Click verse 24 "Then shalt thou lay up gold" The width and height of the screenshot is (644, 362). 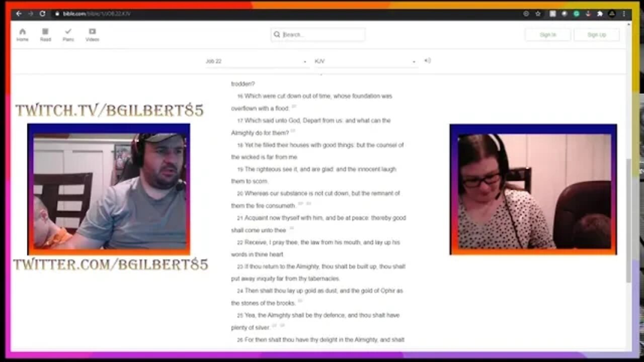(317, 297)
